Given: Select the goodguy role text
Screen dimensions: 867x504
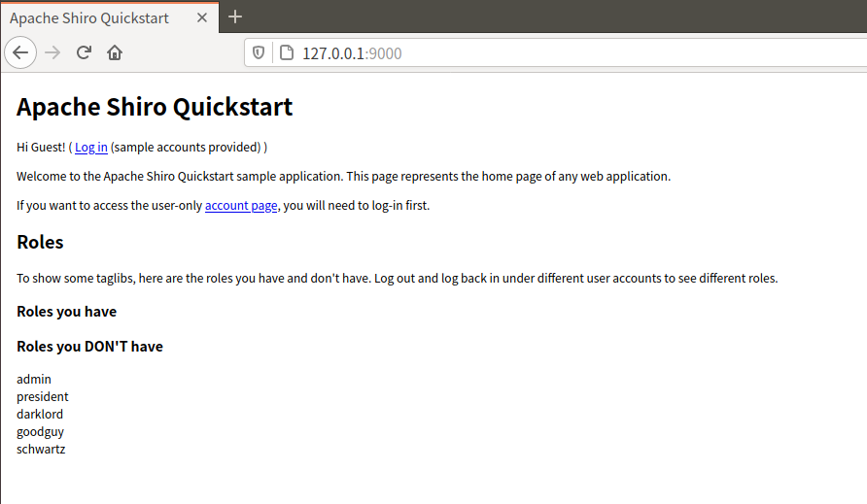Looking at the screenshot, I should 41,431.
